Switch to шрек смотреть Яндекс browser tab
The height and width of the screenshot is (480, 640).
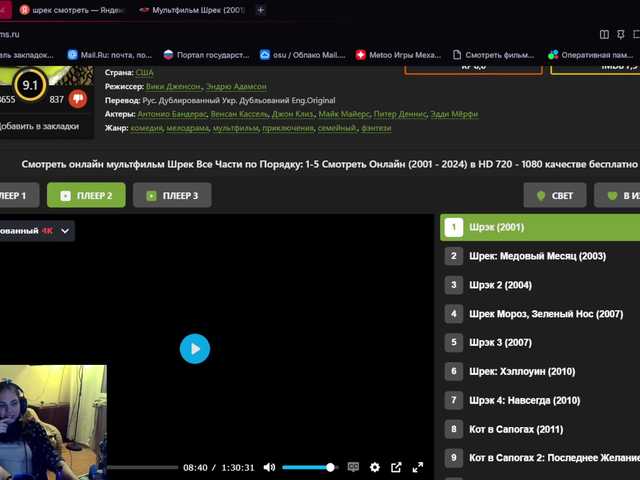pos(72,10)
